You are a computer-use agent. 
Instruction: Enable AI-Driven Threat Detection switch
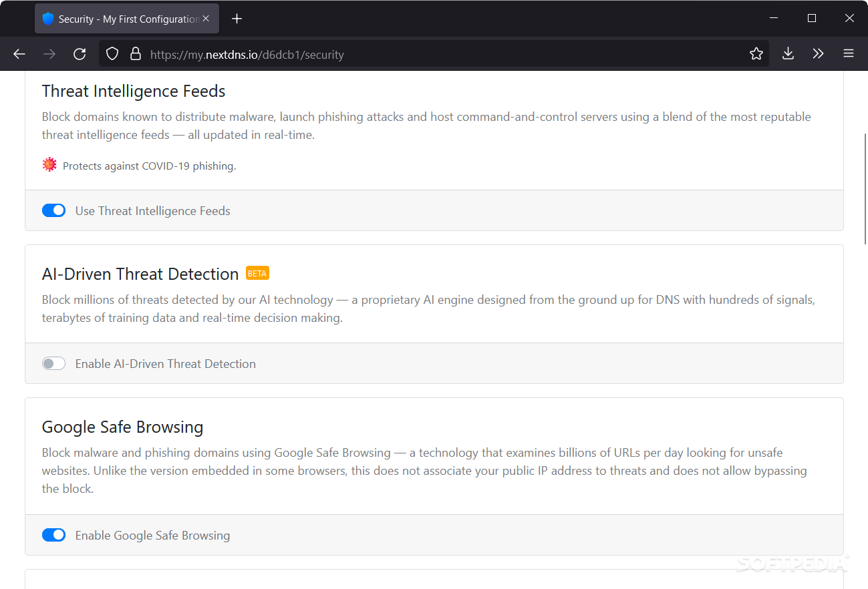tap(53, 364)
